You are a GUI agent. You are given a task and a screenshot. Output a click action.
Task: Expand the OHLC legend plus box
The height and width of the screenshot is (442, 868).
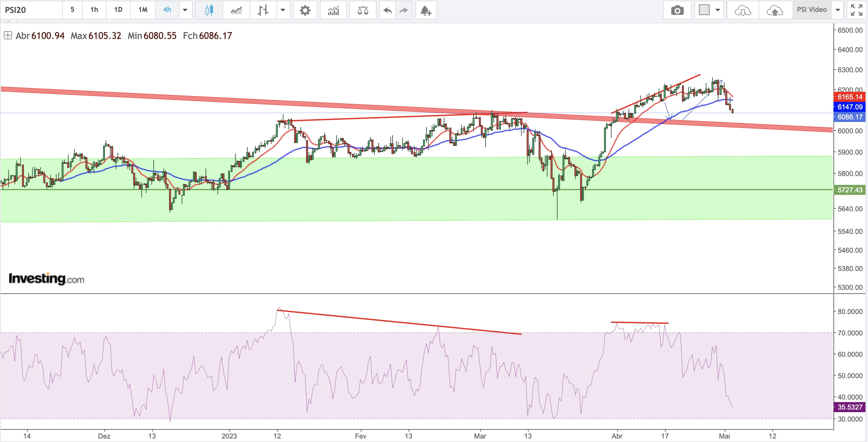tap(8, 36)
